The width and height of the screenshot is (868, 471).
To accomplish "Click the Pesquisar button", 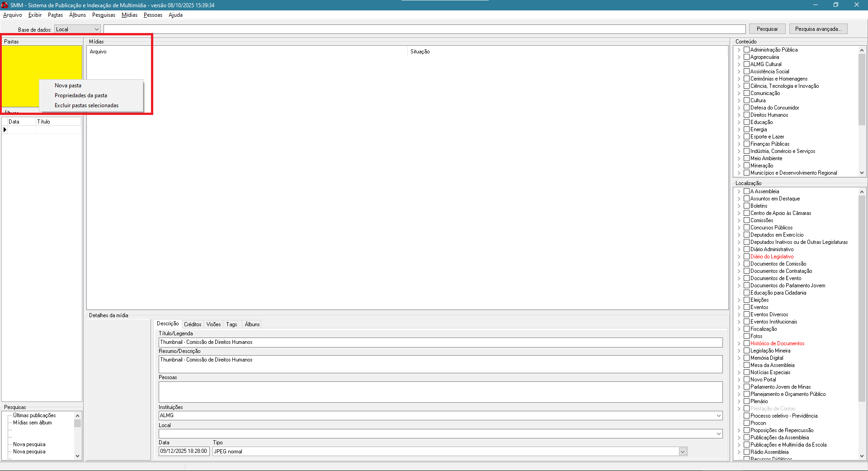I will (x=767, y=29).
